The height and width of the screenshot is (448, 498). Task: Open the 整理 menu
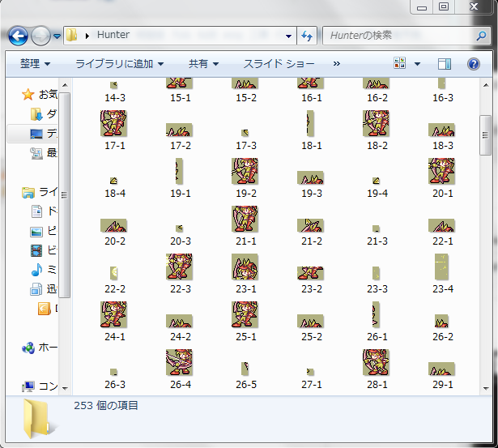pyautogui.click(x=35, y=64)
